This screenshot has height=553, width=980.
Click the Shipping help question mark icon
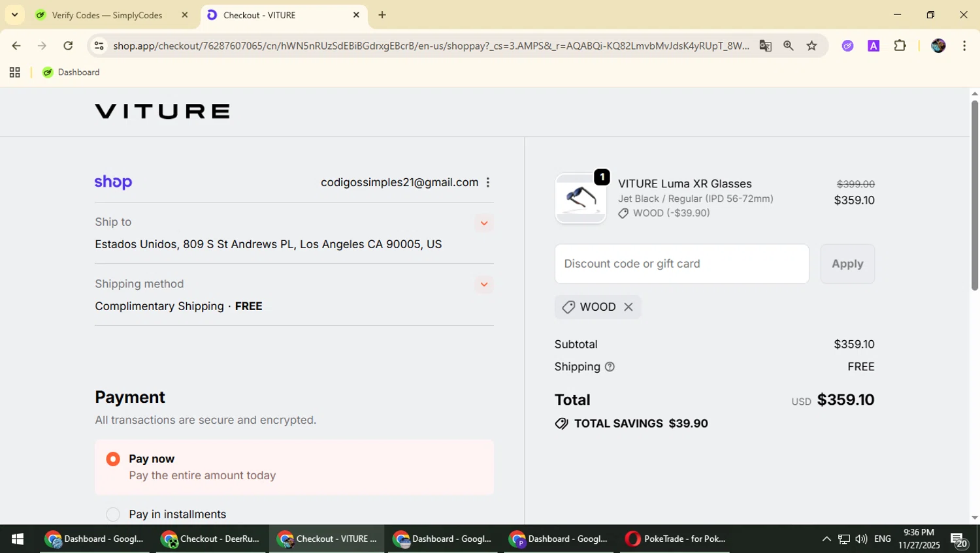tap(610, 367)
